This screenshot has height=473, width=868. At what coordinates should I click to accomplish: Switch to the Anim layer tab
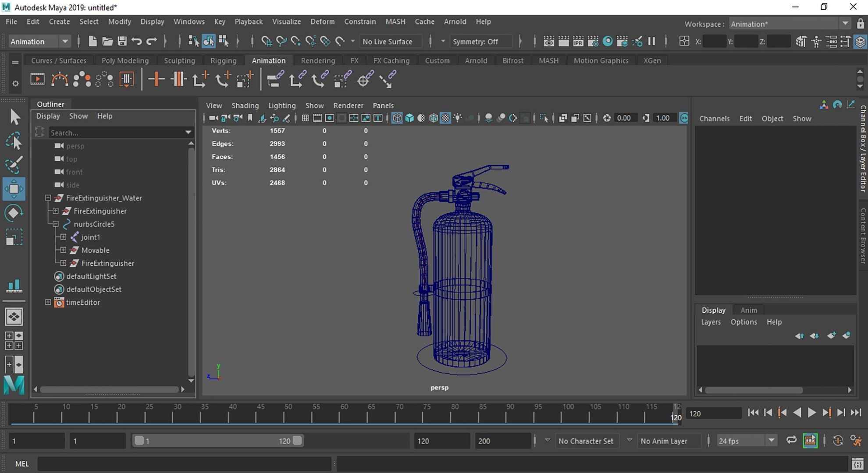tap(749, 310)
